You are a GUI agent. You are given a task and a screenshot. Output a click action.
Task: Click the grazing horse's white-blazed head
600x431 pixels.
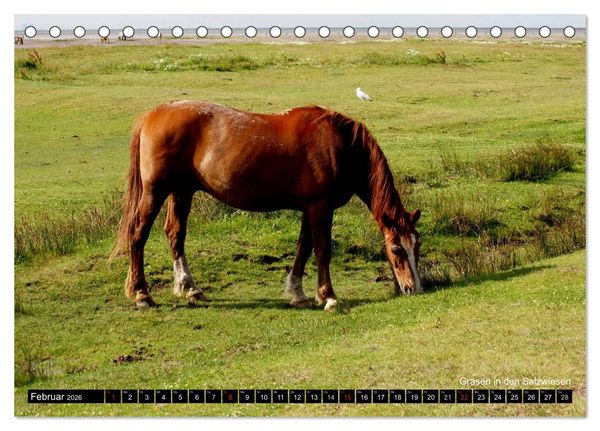coord(404,255)
